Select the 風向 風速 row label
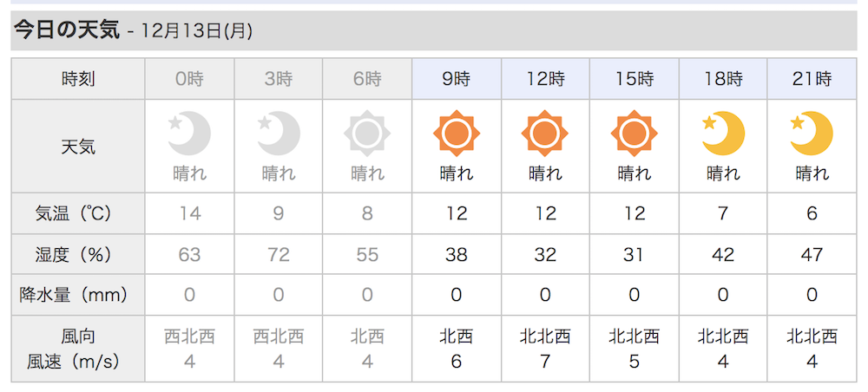The image size is (868, 392). pos(78,349)
